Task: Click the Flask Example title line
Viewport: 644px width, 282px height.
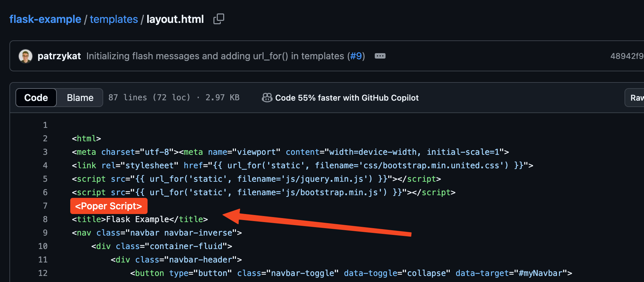Action: (x=140, y=219)
